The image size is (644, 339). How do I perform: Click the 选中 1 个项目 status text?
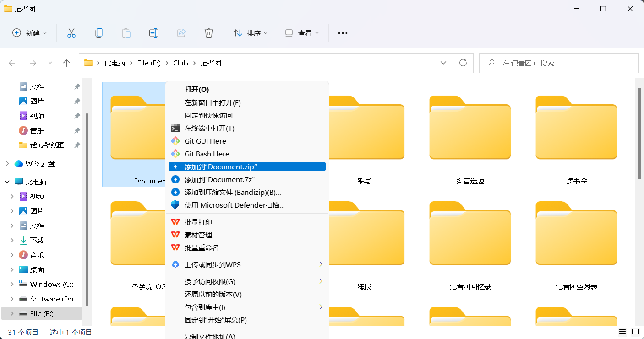71,333
